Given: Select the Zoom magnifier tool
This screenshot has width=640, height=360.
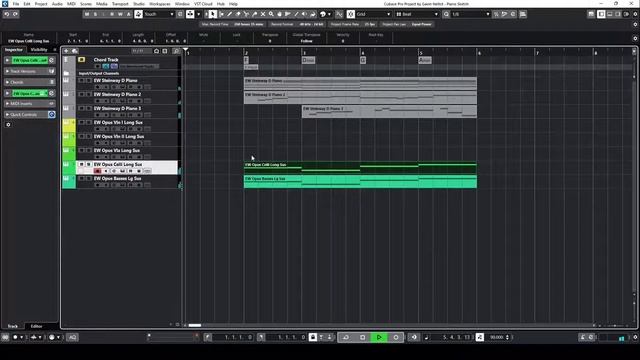Looking at the screenshot, I should pos(271,14).
